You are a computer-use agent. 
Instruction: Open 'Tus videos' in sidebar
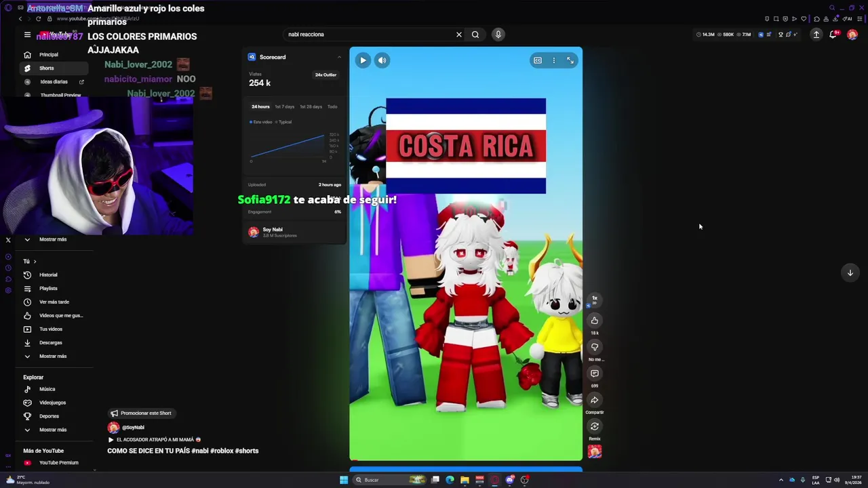coord(54,329)
